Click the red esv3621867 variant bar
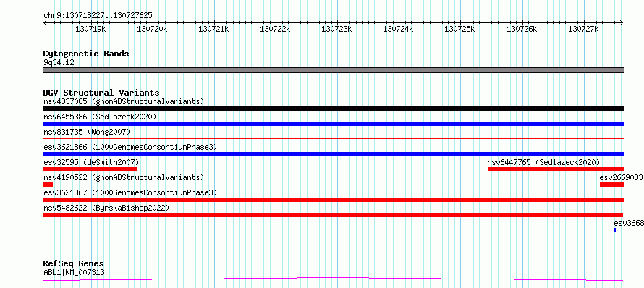 pyautogui.click(x=334, y=200)
